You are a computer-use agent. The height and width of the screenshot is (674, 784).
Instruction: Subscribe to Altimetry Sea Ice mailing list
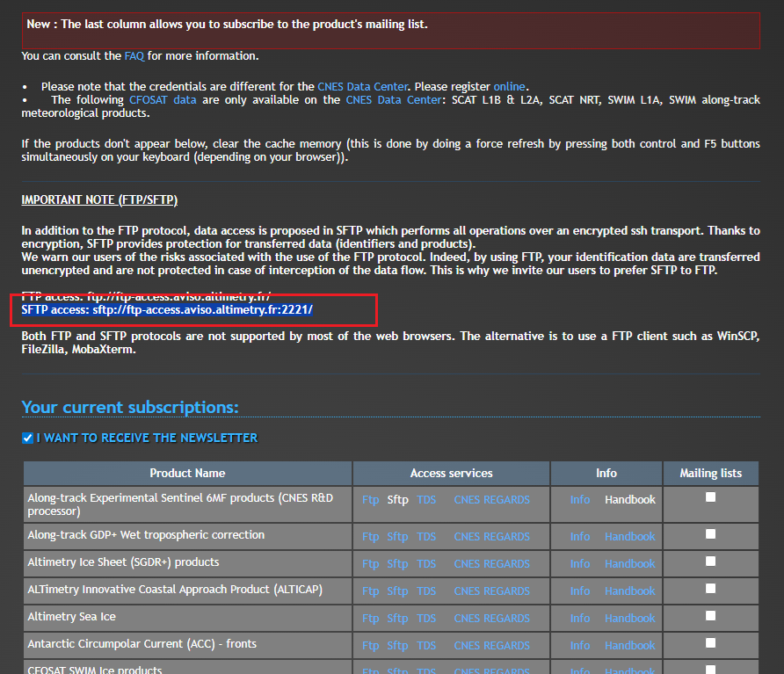pyautogui.click(x=710, y=615)
